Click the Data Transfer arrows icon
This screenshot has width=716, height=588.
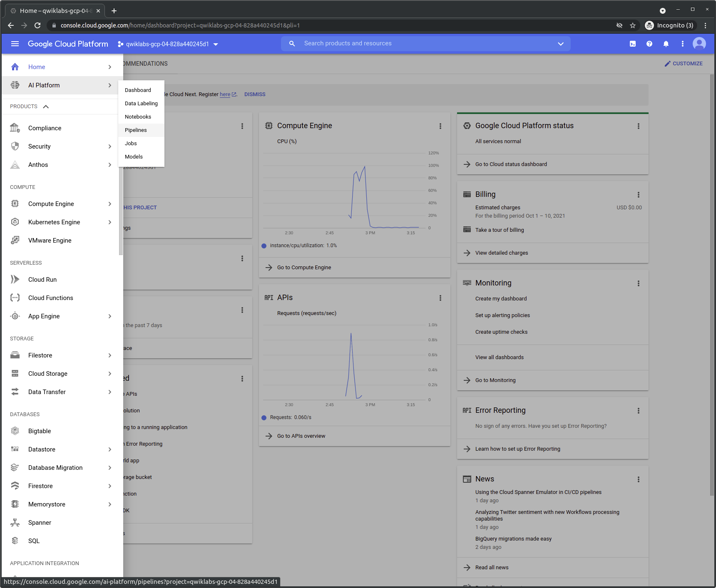pos(15,392)
